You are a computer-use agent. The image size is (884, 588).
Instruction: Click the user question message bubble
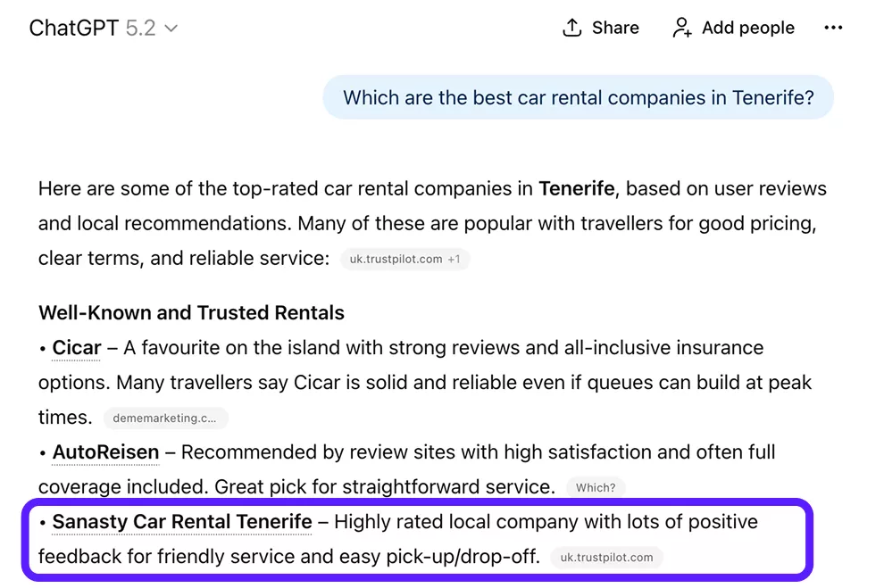[578, 97]
